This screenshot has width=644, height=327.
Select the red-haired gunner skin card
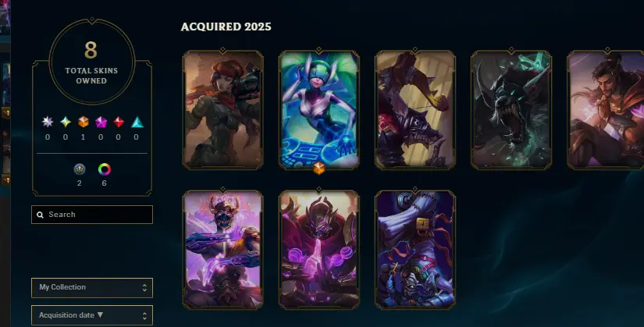pos(222,110)
